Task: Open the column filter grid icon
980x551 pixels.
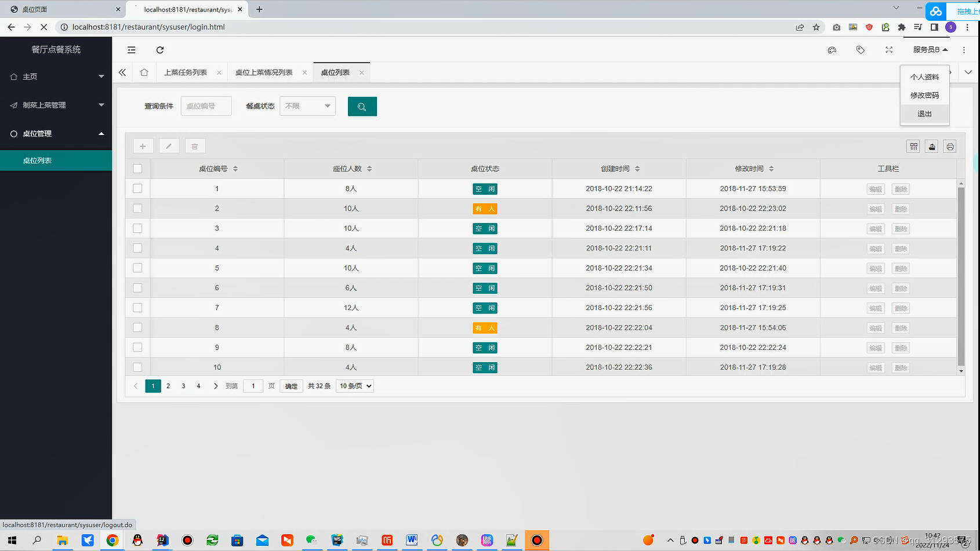Action: coord(914,147)
